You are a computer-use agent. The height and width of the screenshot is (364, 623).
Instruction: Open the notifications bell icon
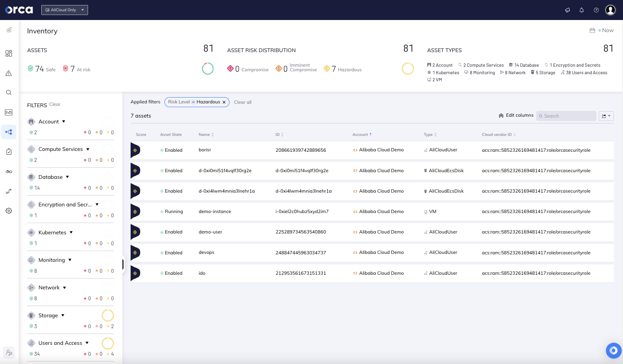tap(582, 10)
